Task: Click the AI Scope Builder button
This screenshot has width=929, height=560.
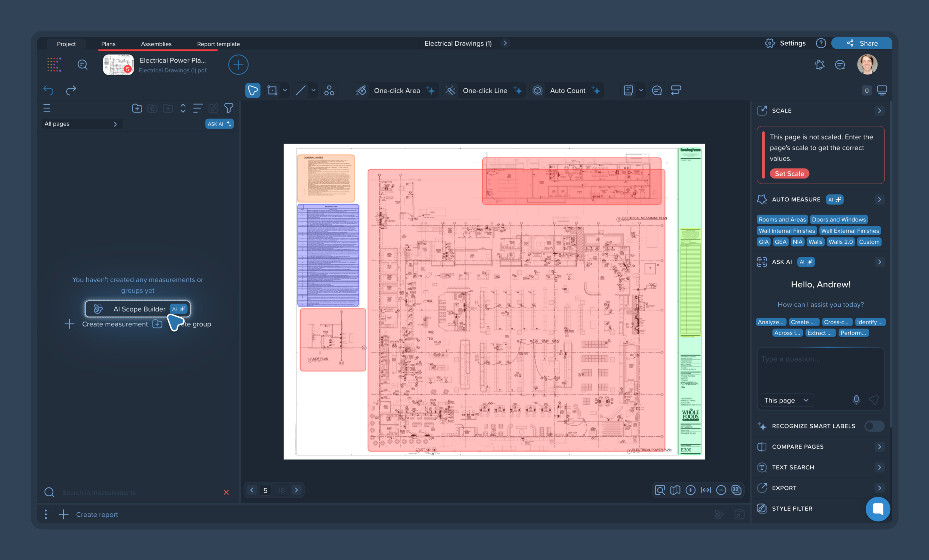Action: (x=138, y=309)
